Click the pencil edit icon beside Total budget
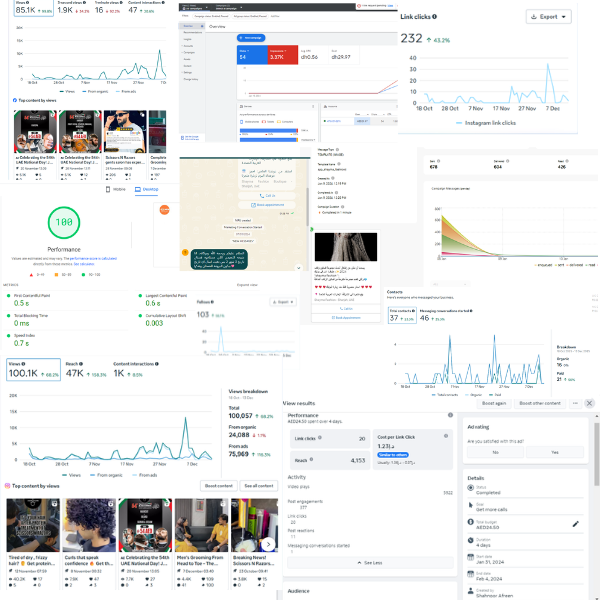600x600 pixels. tap(576, 524)
